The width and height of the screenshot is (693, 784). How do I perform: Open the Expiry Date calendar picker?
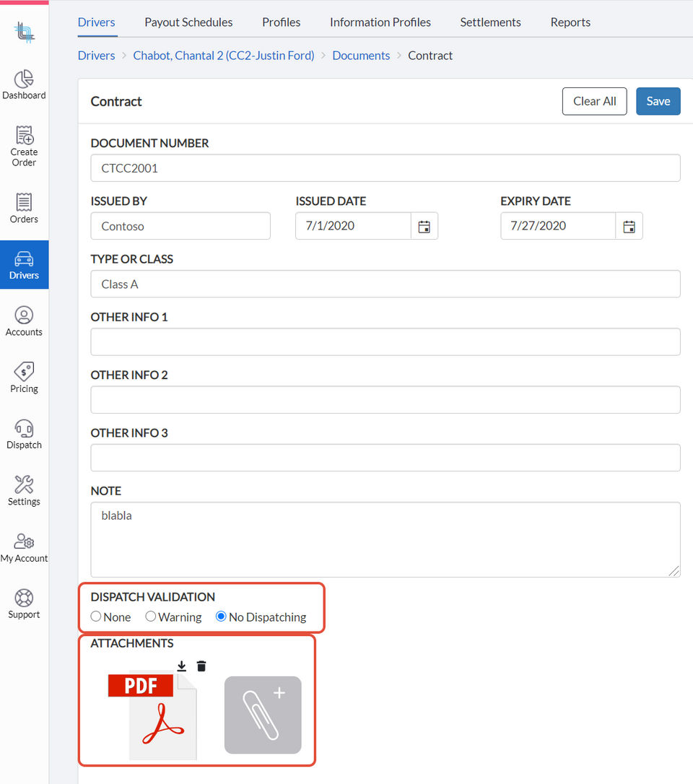tap(629, 226)
